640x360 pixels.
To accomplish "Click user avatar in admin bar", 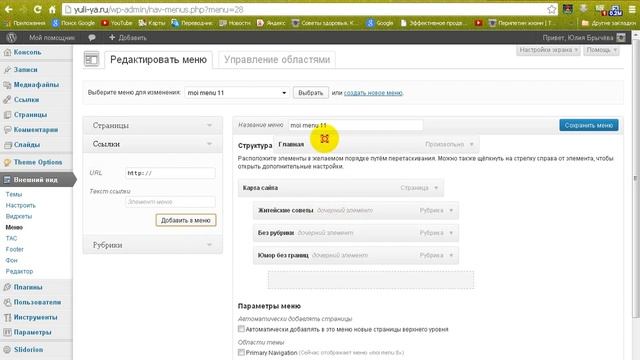I will (x=621, y=38).
